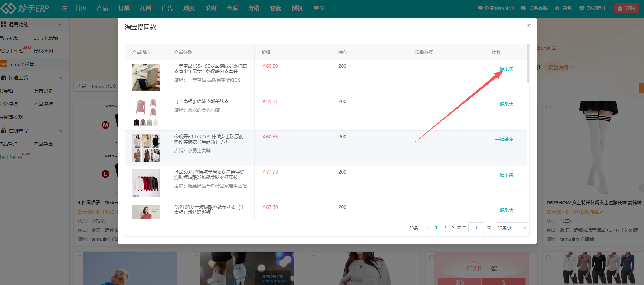Tick the checkbox on the DRESHOW stockings card
The image size is (644, 285).
click(548, 107)
